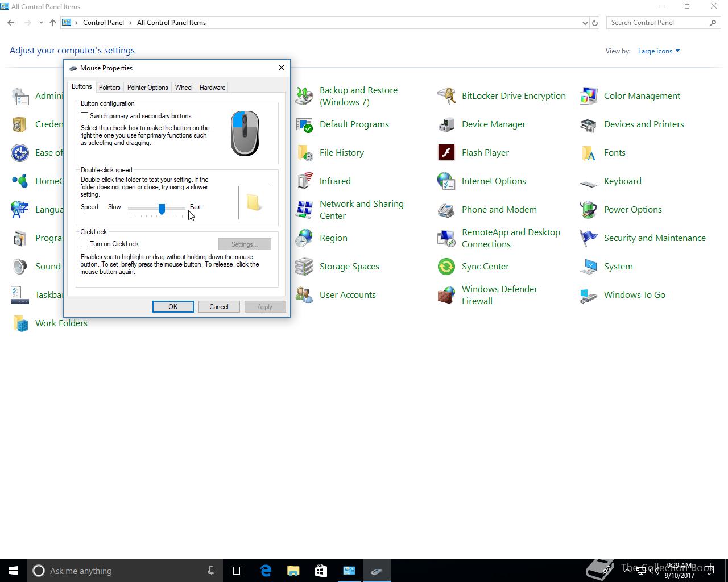Open File Explorer from the taskbar
Viewport: 728px width, 582px height.
[x=293, y=571]
